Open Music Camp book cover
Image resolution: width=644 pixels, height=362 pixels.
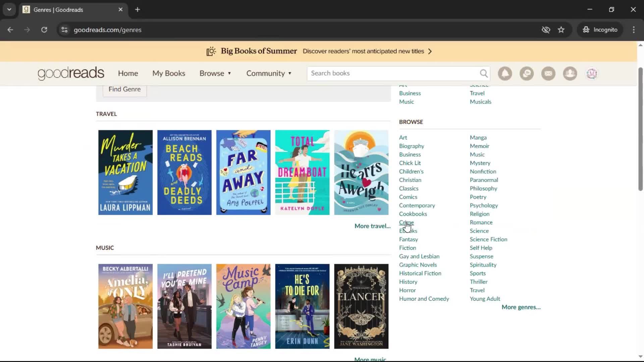point(243,306)
